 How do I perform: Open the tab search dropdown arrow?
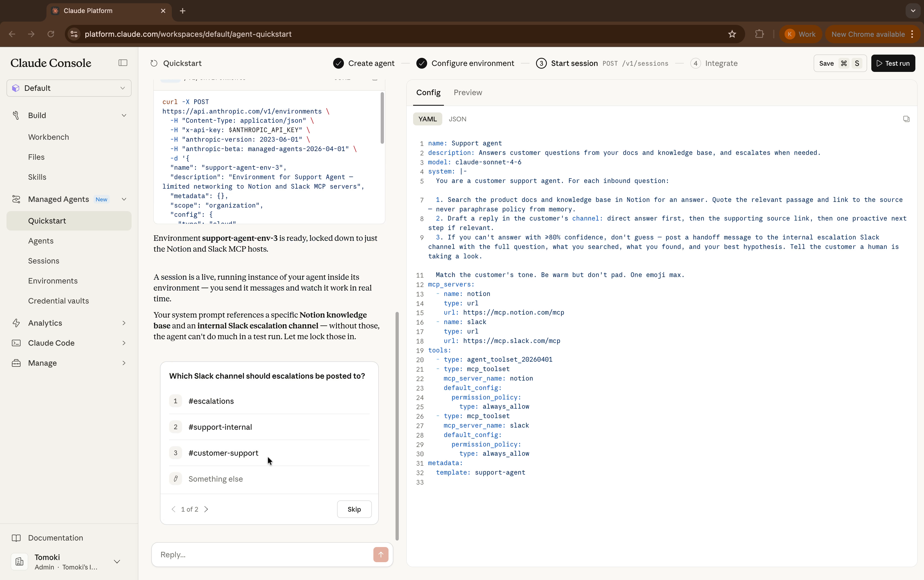913,11
